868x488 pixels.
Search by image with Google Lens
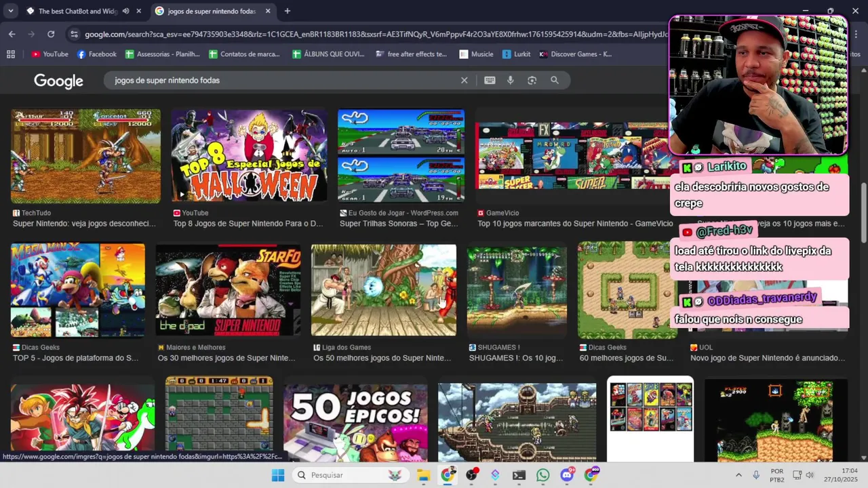click(x=532, y=80)
